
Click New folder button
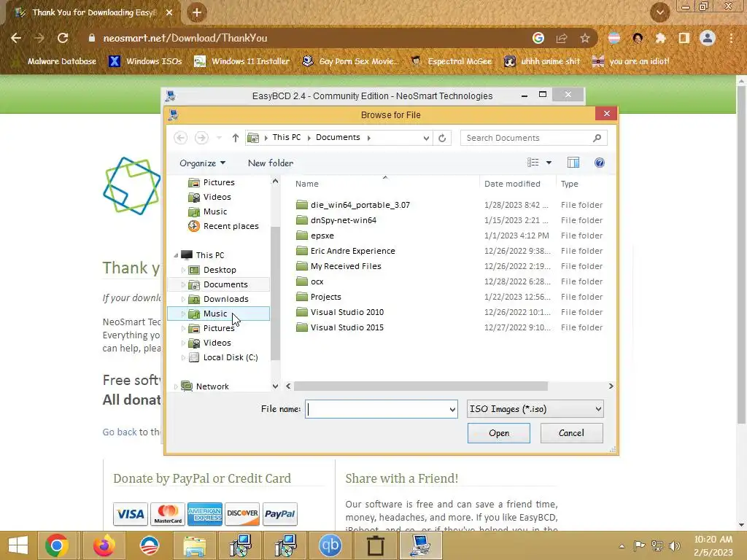click(x=271, y=163)
